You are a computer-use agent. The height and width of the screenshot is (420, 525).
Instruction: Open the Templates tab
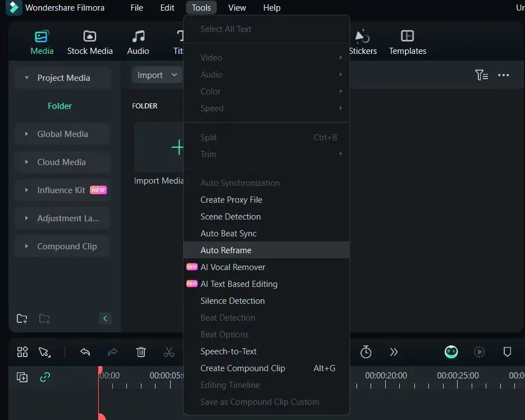[408, 43]
